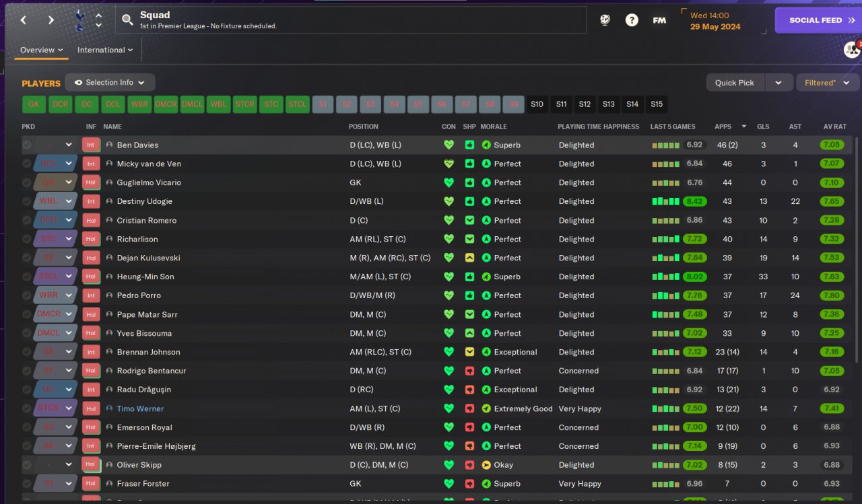
Task: Open Yves Bissouma's DMCL position dropdown
Action: [55, 333]
